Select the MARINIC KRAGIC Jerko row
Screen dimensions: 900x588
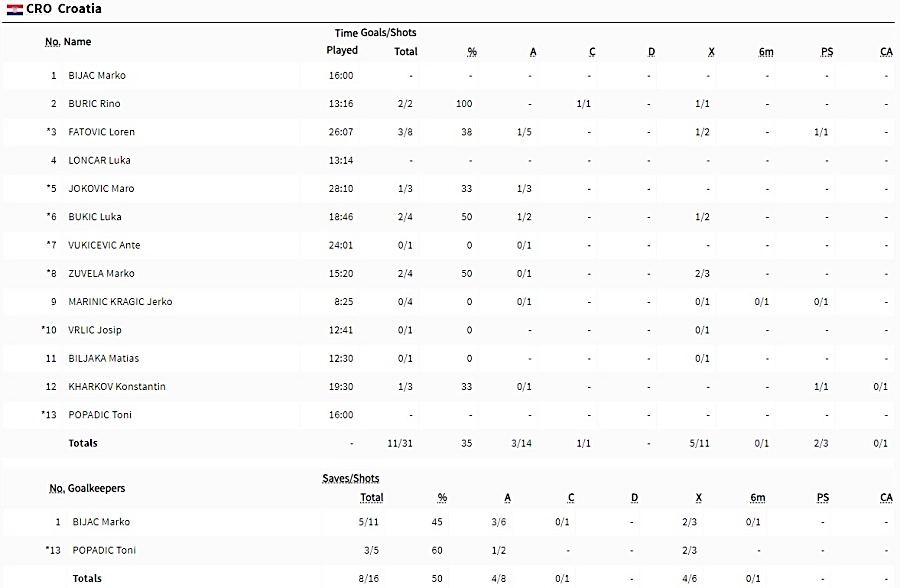click(449, 301)
